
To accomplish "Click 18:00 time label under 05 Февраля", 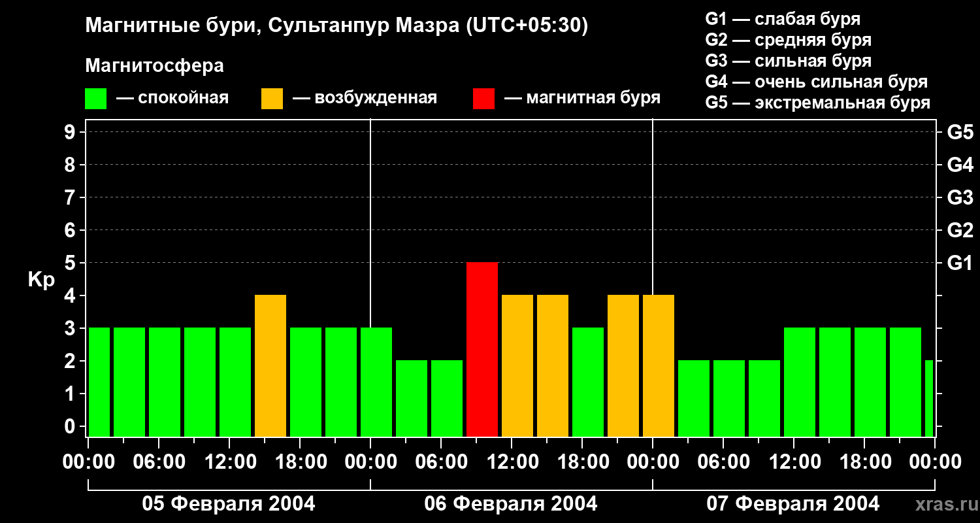I will click(300, 462).
